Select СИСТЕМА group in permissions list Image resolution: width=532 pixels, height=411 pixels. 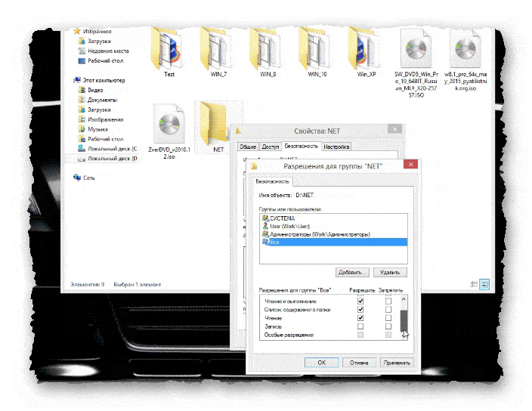[x=334, y=218]
